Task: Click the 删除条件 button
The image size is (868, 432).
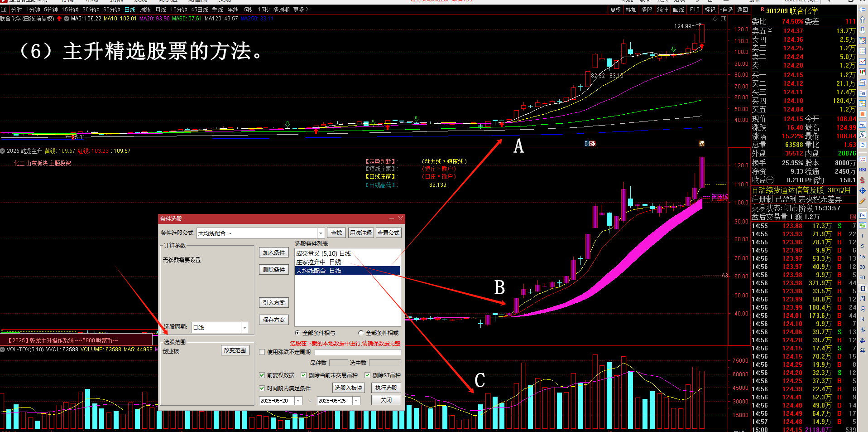Action: pos(274,269)
